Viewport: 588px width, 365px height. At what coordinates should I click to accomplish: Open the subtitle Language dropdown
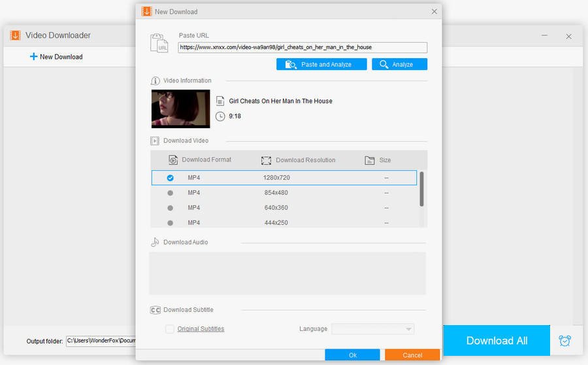click(373, 329)
